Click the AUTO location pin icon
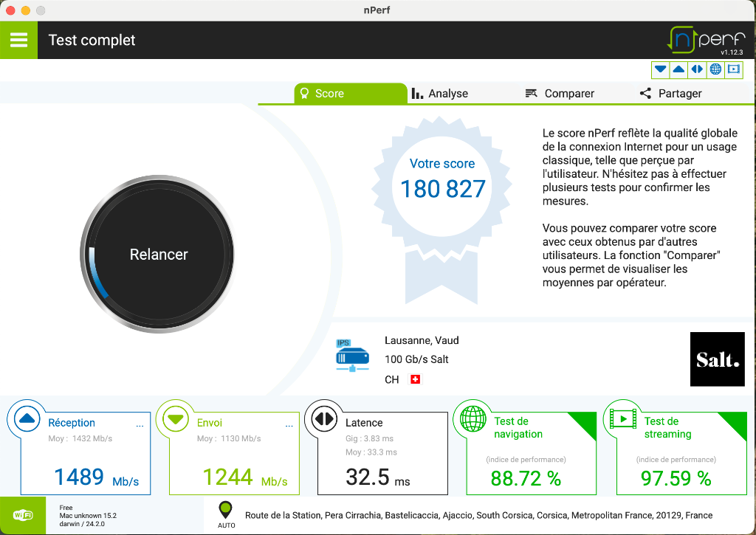The height and width of the screenshot is (535, 756). 225,510
